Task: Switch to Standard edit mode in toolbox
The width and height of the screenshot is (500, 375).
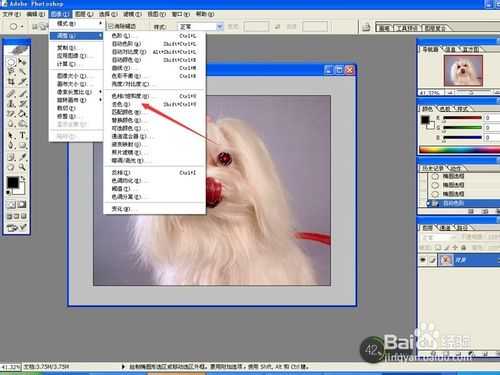Action: tap(11, 205)
